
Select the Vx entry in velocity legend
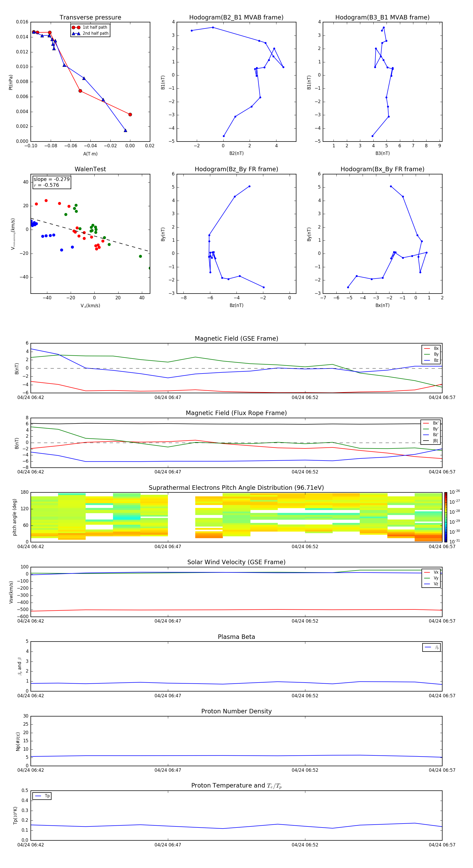[431, 572]
